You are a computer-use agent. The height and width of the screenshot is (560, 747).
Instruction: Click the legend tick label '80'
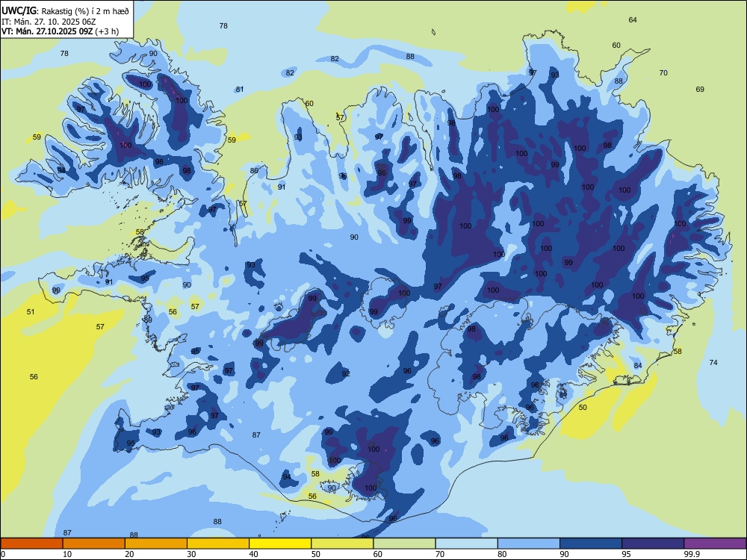pos(502,554)
